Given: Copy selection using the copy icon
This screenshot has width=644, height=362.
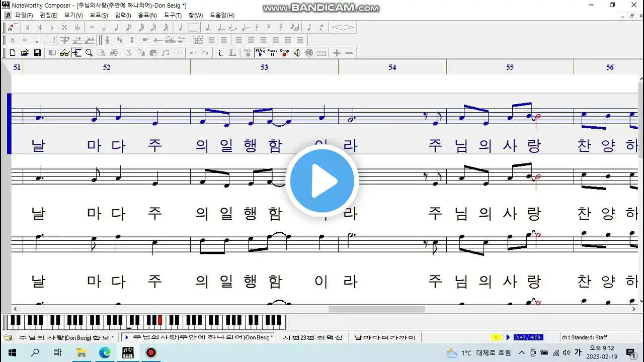Looking at the screenshot, I should (x=141, y=53).
